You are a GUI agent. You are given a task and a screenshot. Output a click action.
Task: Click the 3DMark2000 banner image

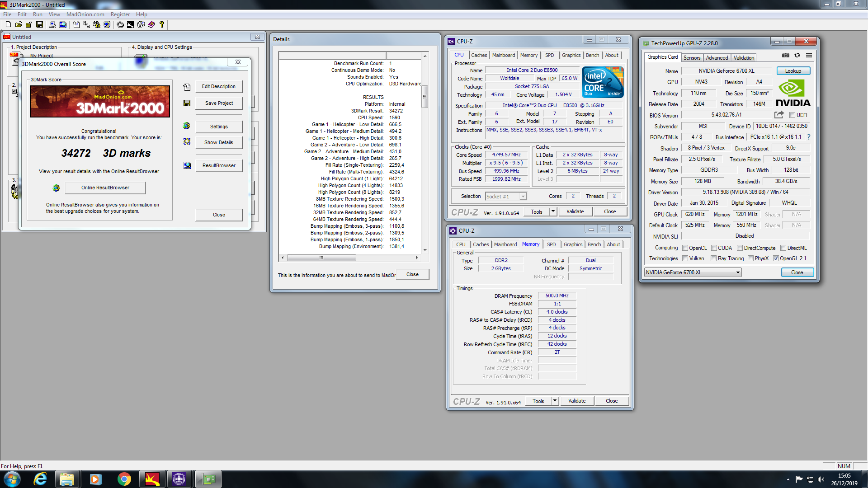coord(100,102)
